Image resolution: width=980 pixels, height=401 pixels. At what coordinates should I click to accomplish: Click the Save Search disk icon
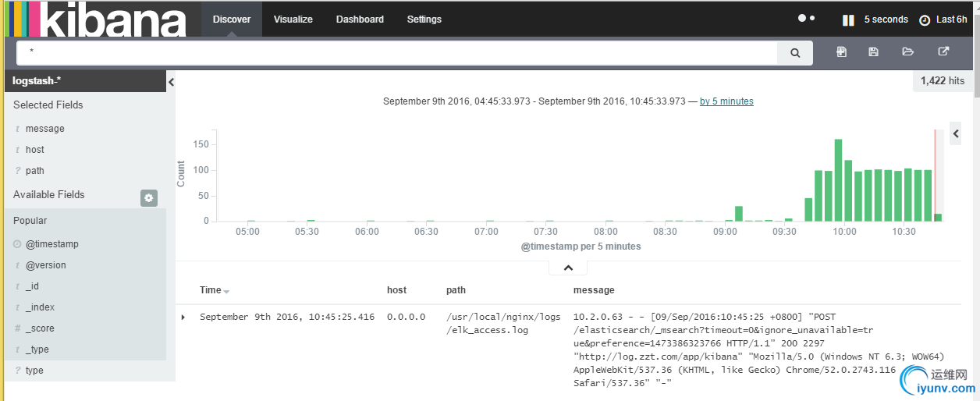[873, 52]
